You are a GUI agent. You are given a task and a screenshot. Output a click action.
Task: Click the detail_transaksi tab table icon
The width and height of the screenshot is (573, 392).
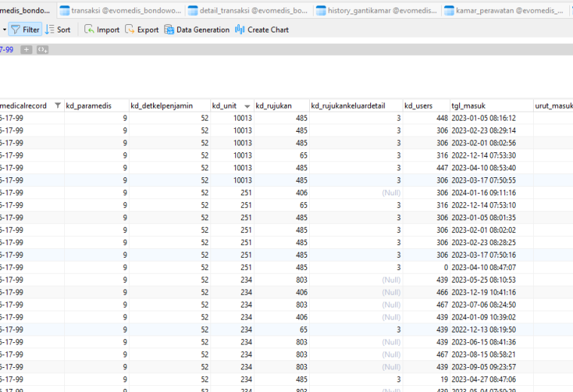[193, 11]
